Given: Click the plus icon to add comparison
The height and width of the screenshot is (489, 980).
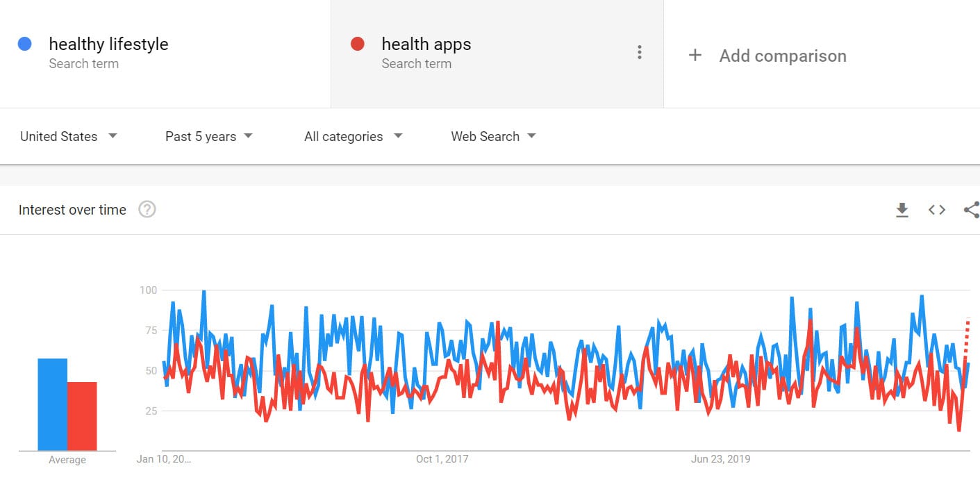Looking at the screenshot, I should (x=695, y=56).
